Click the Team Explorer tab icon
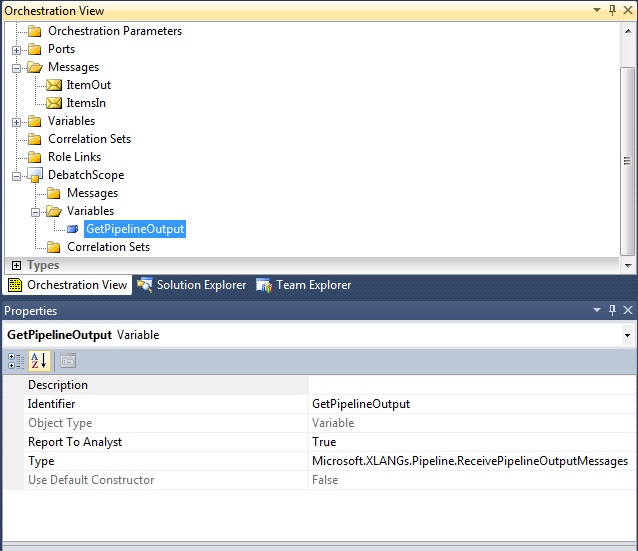Image resolution: width=638 pixels, height=551 pixels. coord(264,285)
